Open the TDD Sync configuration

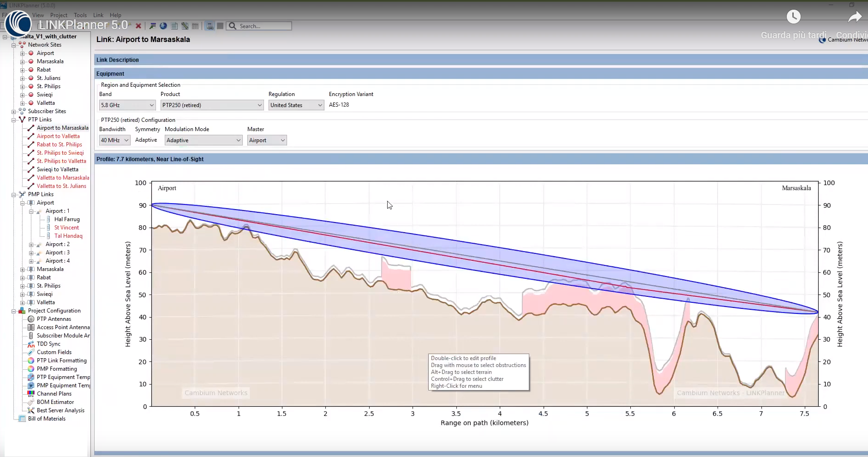click(x=48, y=343)
